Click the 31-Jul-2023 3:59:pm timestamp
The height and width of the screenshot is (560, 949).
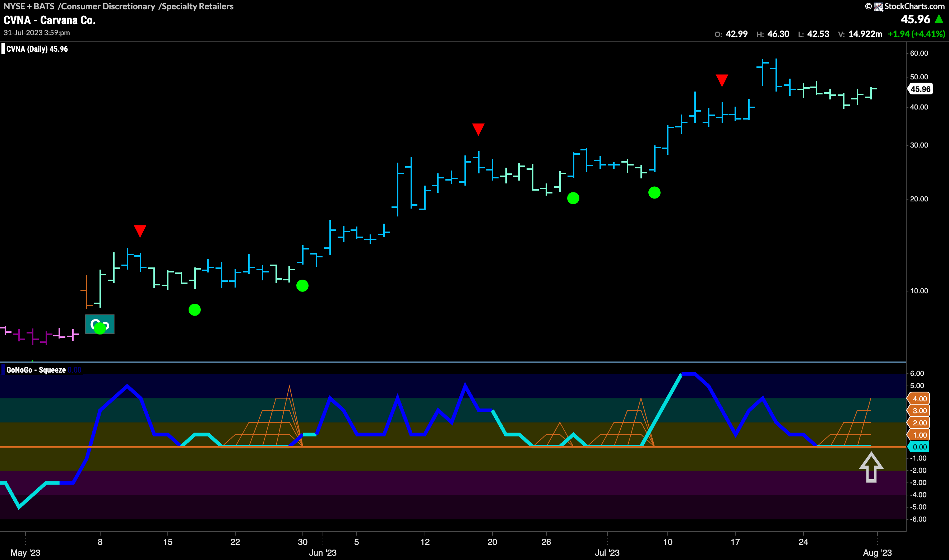click(37, 32)
